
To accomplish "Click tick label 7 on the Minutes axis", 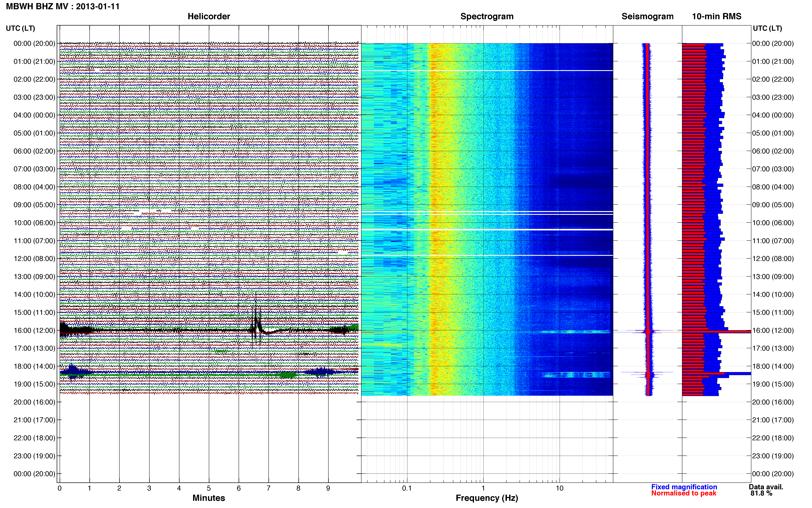I will (269, 488).
